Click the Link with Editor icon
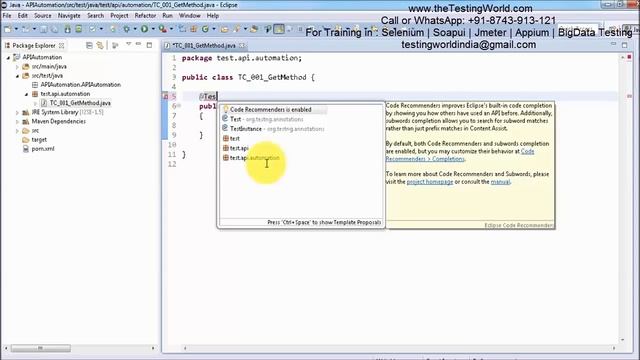Screen dimensions: 640x360 100,45
